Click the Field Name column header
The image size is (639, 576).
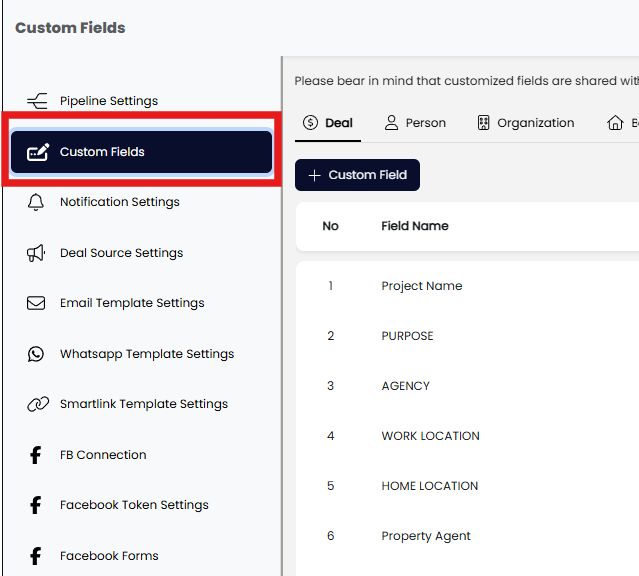coord(414,226)
